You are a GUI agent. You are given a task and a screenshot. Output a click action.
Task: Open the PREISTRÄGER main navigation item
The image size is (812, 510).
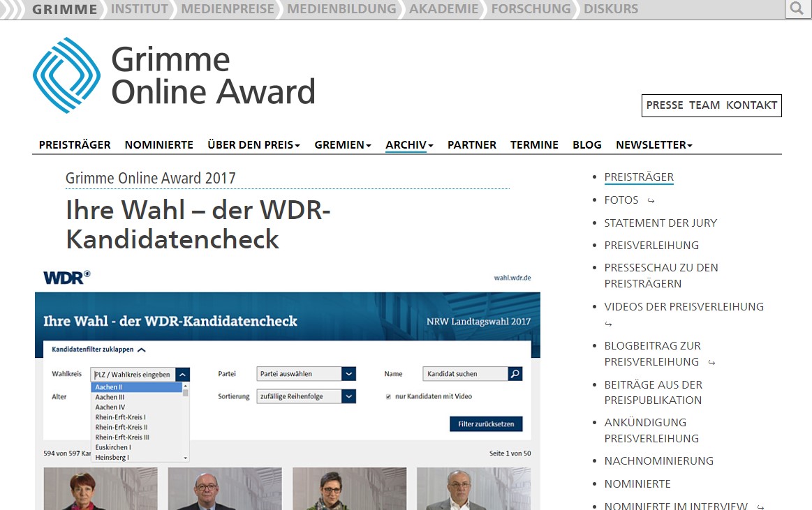[x=75, y=145]
